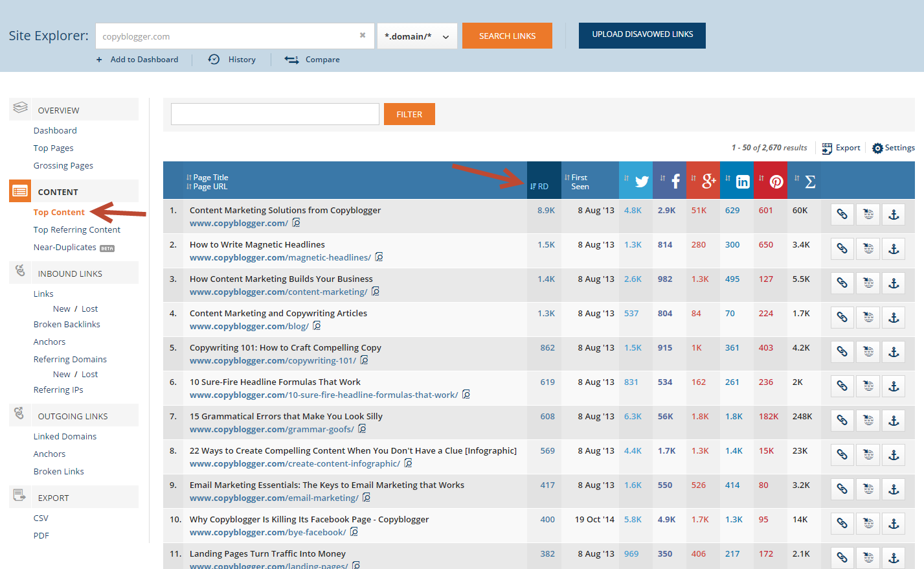Image resolution: width=924 pixels, height=569 pixels.
Task: Open Dashboard under Overview
Action: coord(55,131)
